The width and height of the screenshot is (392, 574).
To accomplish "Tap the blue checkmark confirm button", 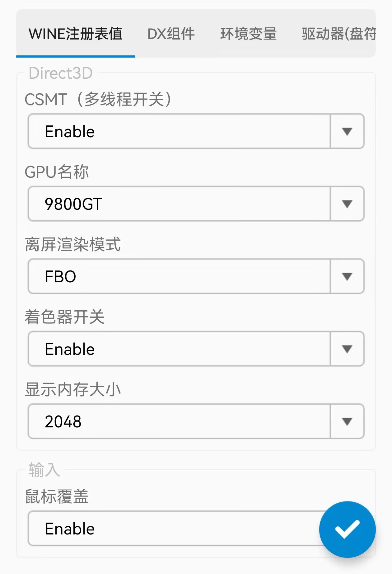I will [347, 529].
